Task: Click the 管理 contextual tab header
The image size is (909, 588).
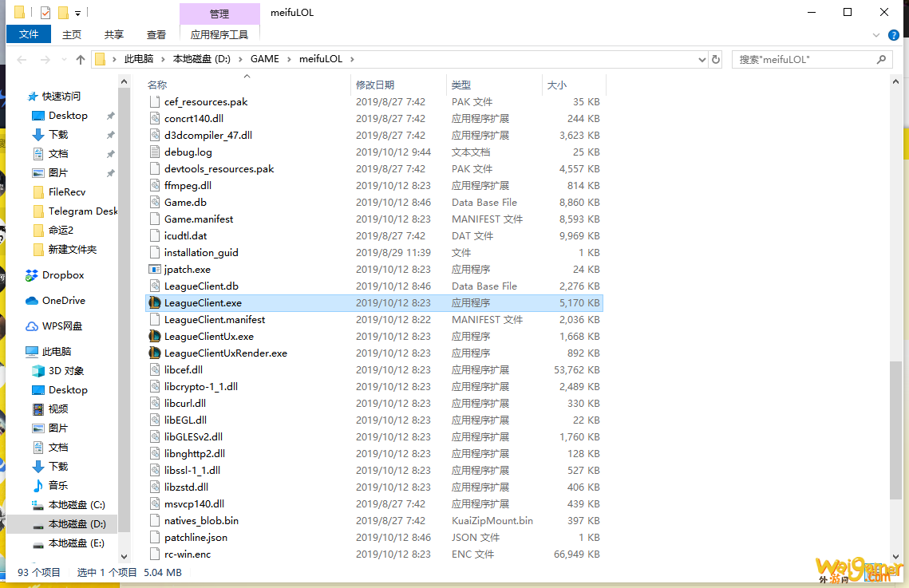Action: (219, 14)
